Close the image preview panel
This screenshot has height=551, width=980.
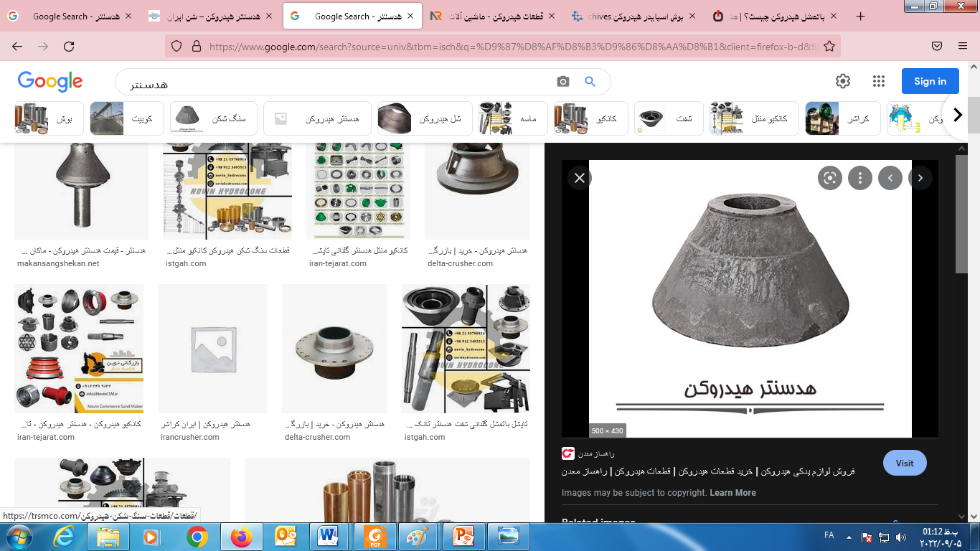click(x=580, y=178)
